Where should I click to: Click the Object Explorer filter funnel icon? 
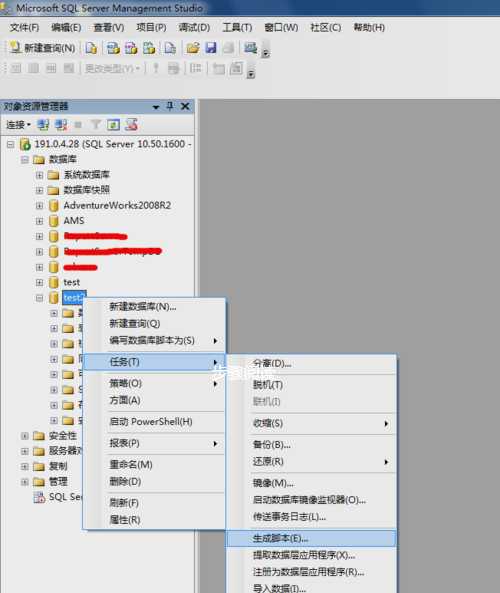point(96,124)
